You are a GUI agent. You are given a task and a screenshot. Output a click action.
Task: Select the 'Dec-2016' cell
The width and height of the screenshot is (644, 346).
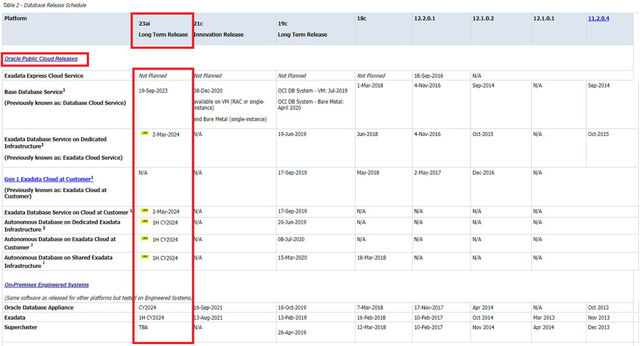pos(483,173)
